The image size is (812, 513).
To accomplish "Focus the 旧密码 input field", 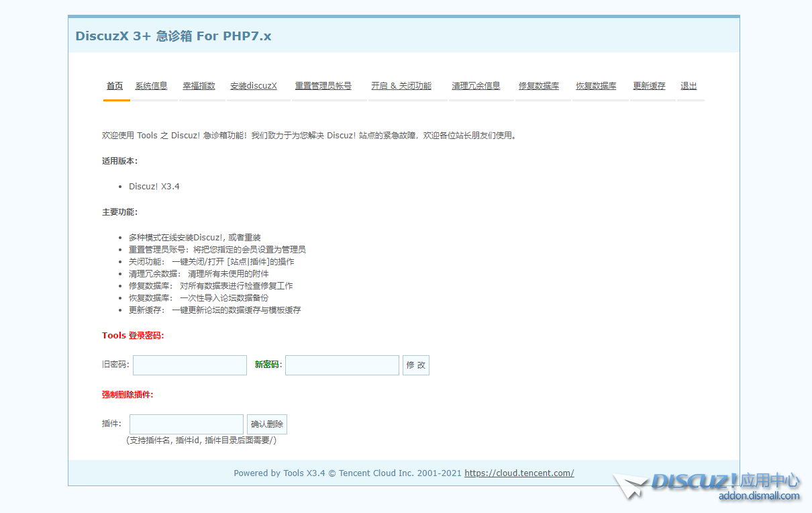I will pos(190,365).
